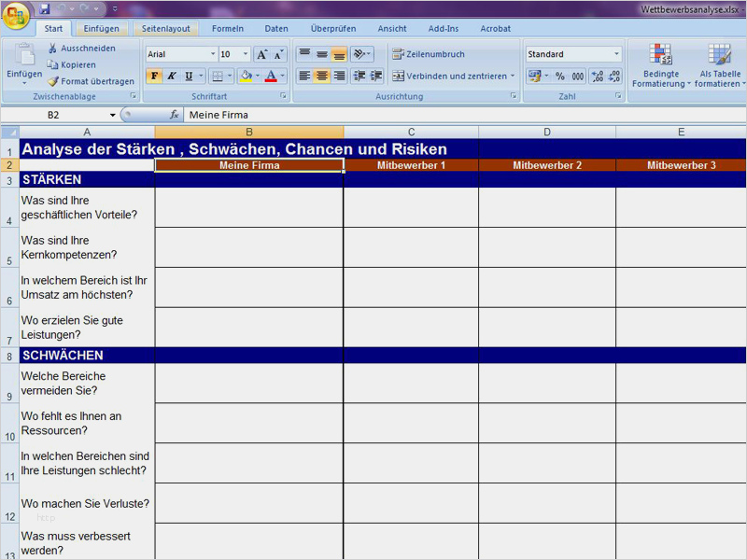
Task: Increase font size with the large A icon
Action: click(x=262, y=55)
